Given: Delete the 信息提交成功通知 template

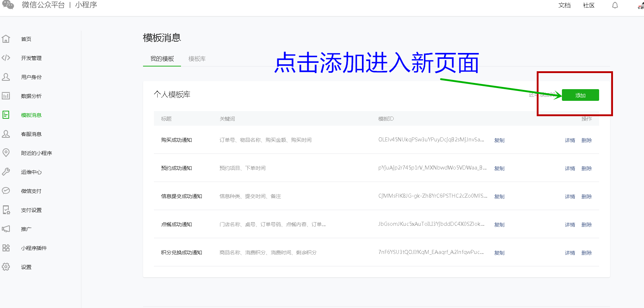Looking at the screenshot, I should click(x=586, y=197).
